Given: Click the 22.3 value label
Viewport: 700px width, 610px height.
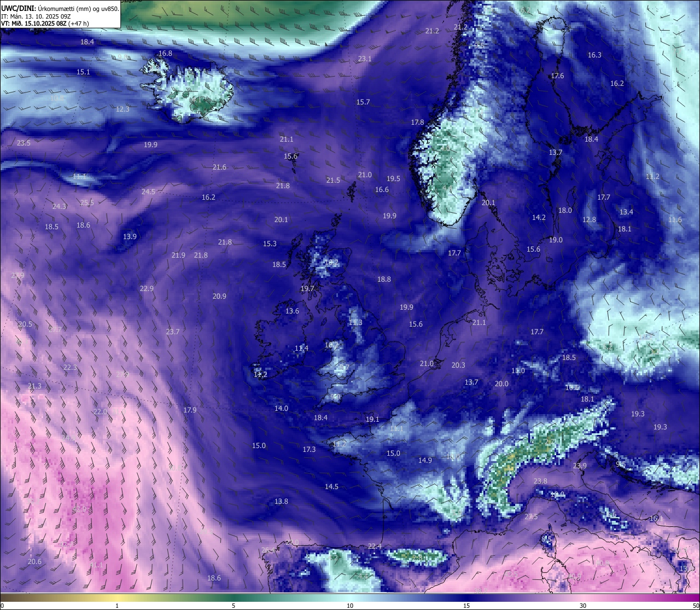Looking at the screenshot, I should click(x=70, y=368).
